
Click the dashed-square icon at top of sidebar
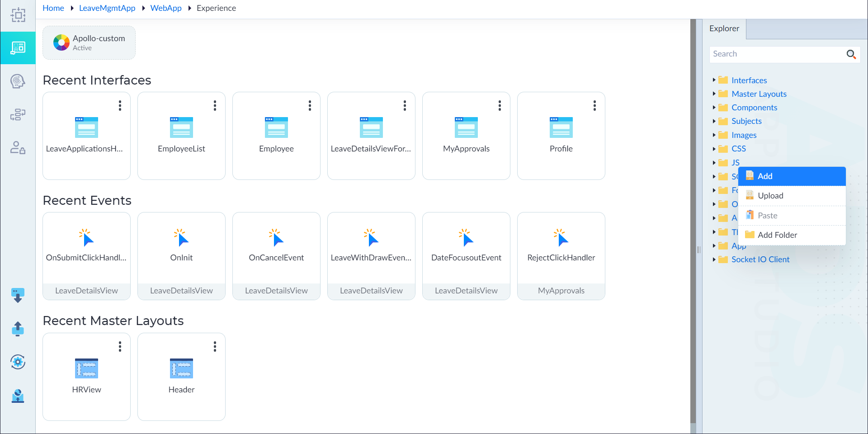pos(18,15)
